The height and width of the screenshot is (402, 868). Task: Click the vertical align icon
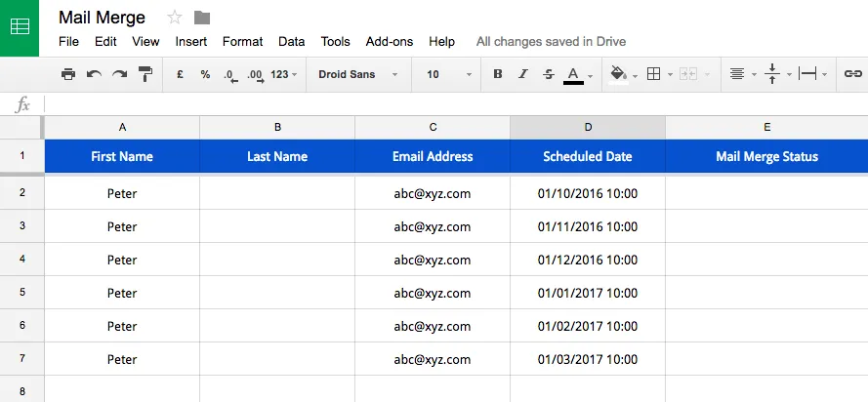pos(772,74)
